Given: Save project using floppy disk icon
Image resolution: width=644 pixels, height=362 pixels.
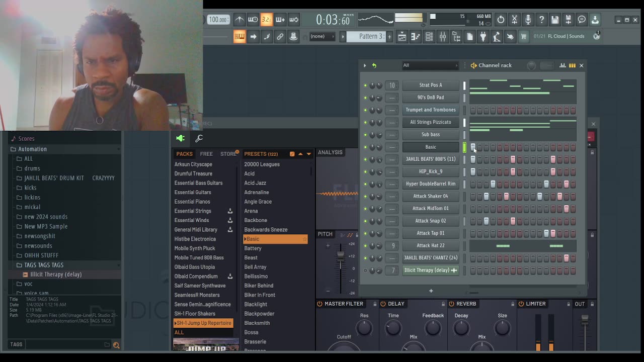Looking at the screenshot, I should [555, 20].
